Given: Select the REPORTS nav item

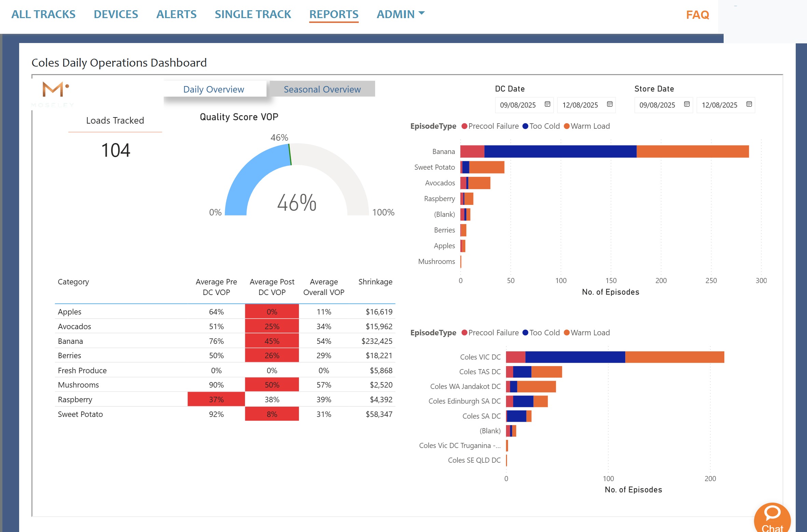Looking at the screenshot, I should point(334,14).
